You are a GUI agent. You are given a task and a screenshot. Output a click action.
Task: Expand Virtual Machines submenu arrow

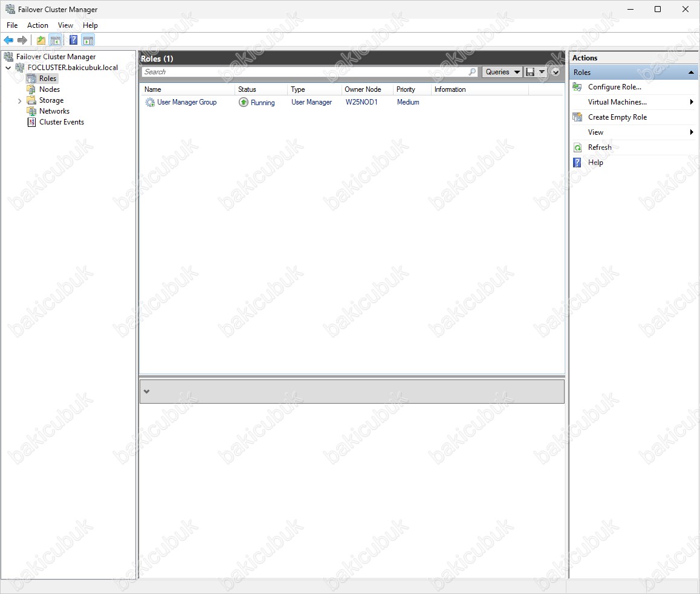[692, 102]
